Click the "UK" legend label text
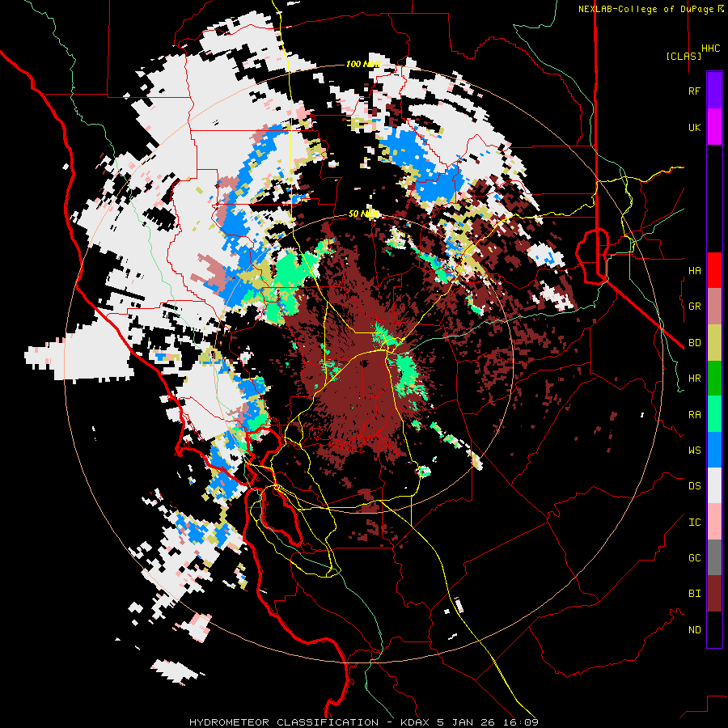Screen dimensions: 728x728 (x=694, y=127)
